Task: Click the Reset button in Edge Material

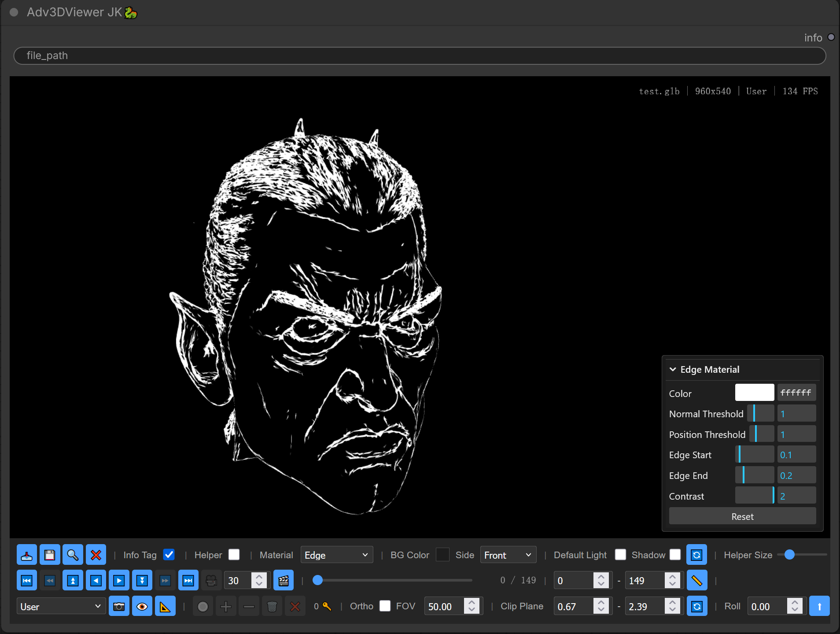Action: [742, 516]
